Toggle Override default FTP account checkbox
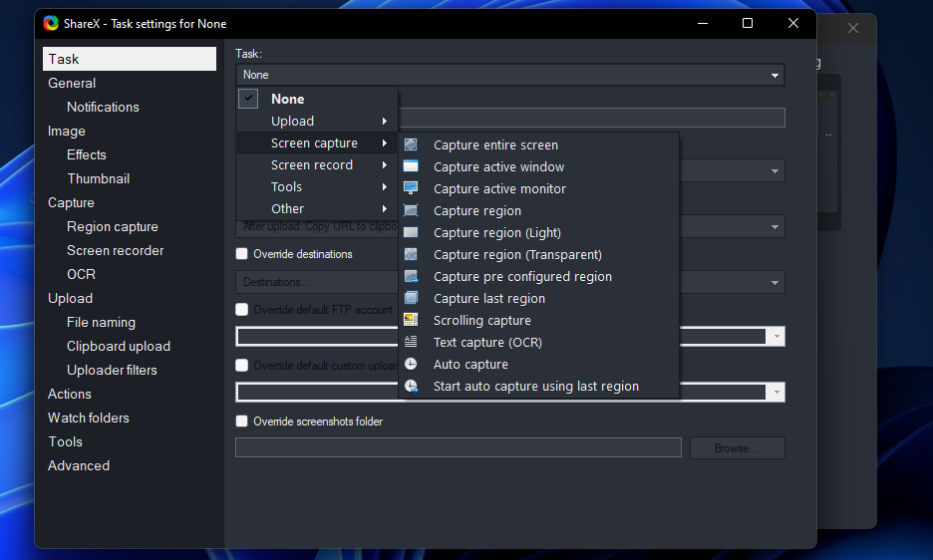This screenshot has width=933, height=560. click(242, 310)
